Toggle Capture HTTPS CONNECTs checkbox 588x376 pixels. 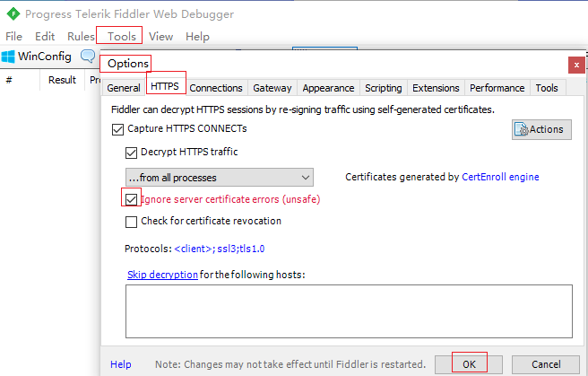click(117, 130)
